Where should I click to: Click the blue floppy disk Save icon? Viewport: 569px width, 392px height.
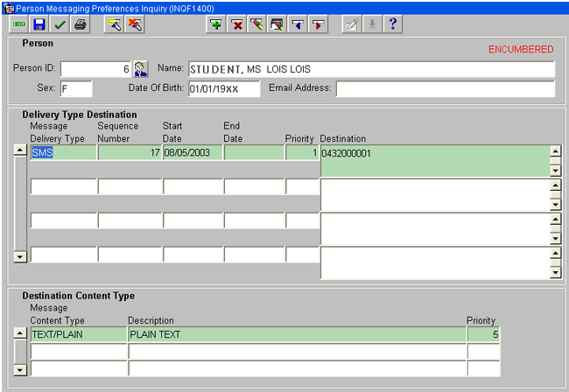tap(39, 24)
